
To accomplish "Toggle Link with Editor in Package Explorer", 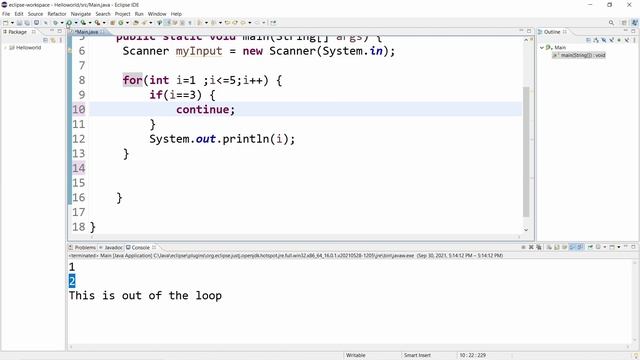I will click(53, 40).
